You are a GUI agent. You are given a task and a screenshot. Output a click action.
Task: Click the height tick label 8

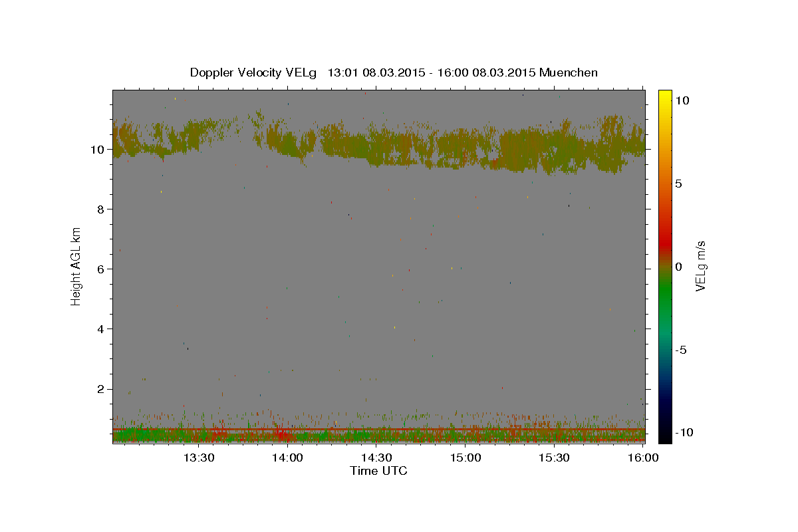tap(102, 209)
